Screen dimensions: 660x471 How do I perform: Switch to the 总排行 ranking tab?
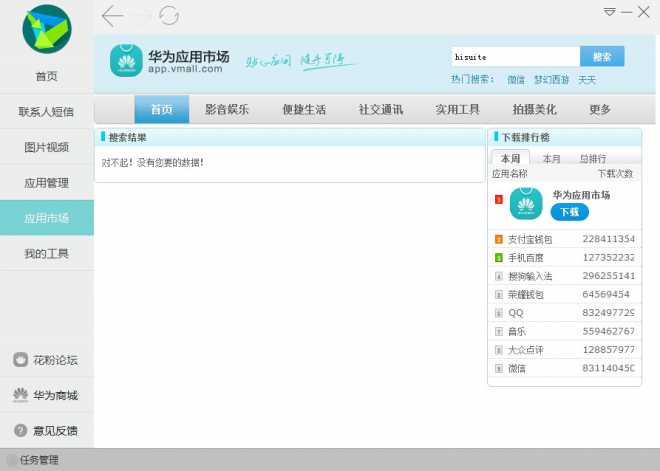592,158
